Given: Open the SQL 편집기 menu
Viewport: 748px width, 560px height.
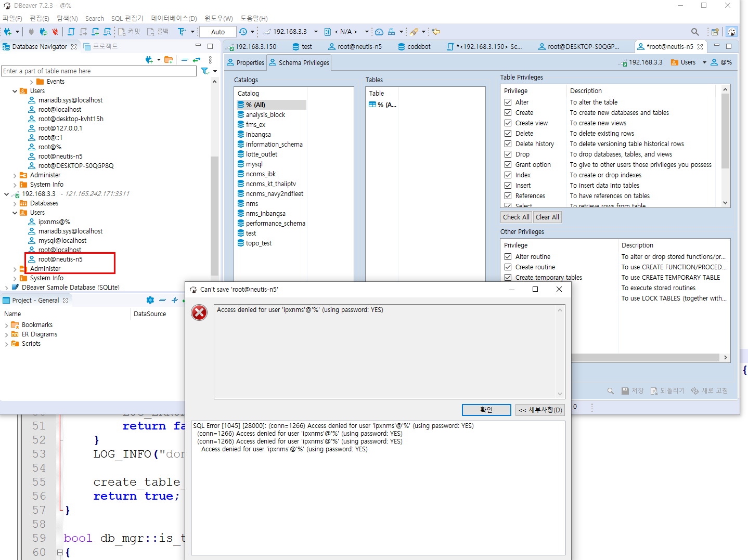Looking at the screenshot, I should pyautogui.click(x=127, y=18).
